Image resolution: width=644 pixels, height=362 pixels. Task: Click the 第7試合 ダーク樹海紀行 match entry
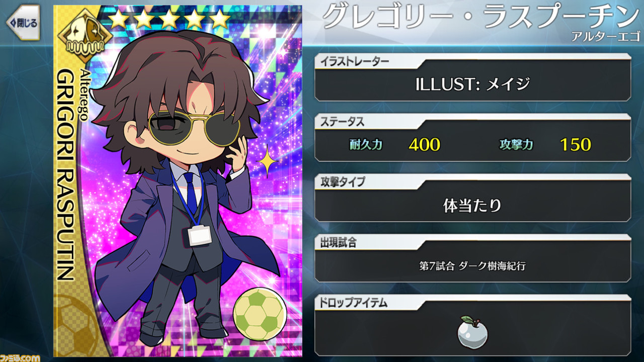point(472,266)
